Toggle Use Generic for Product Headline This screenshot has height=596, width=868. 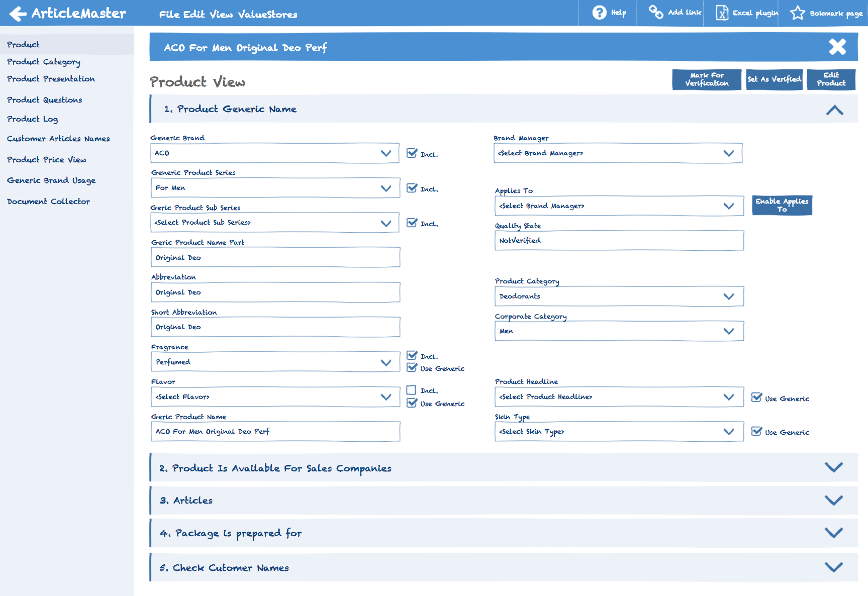[x=756, y=397]
